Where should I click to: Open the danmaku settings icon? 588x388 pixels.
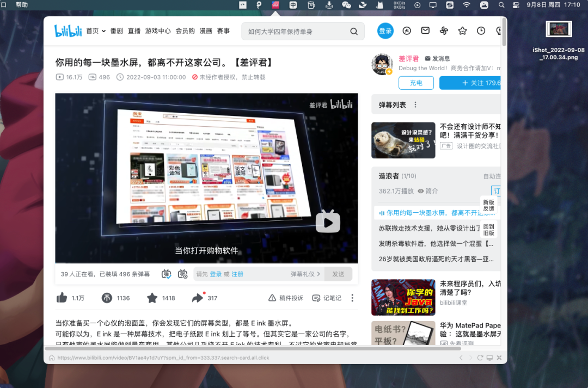[182, 274]
